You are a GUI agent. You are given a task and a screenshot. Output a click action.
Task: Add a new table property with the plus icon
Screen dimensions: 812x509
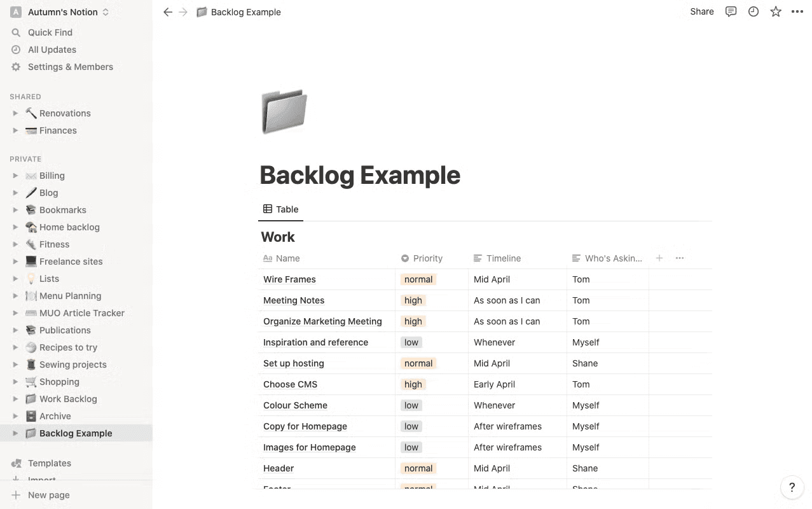[x=659, y=258]
